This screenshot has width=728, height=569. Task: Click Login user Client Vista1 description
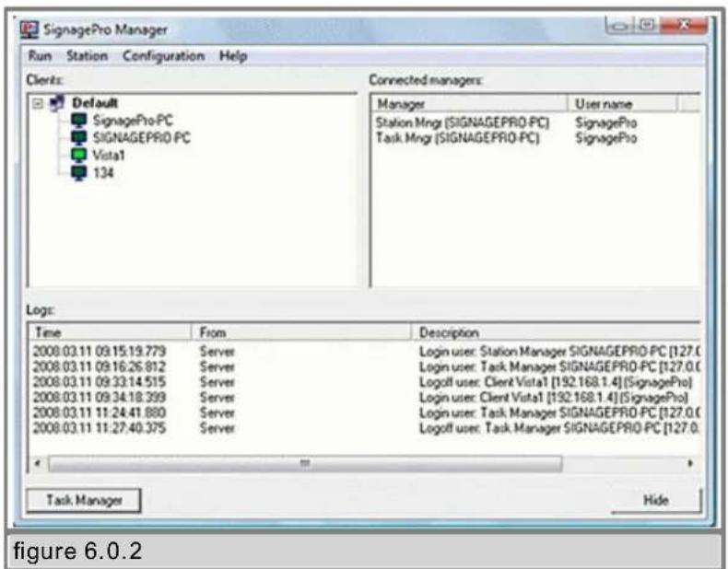point(554,398)
